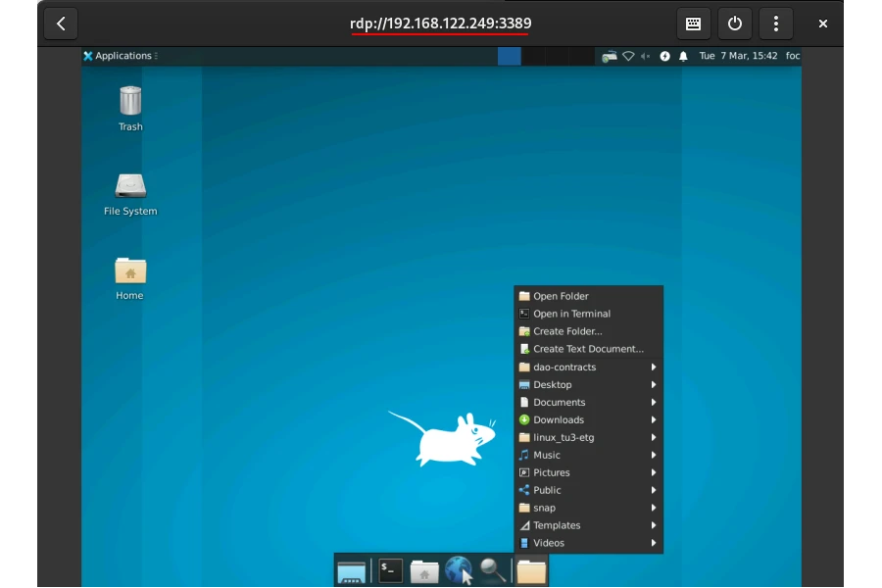Toggle the on-screen keyboard button in the header
Image resolution: width=882 pixels, height=588 pixels.
tap(693, 24)
